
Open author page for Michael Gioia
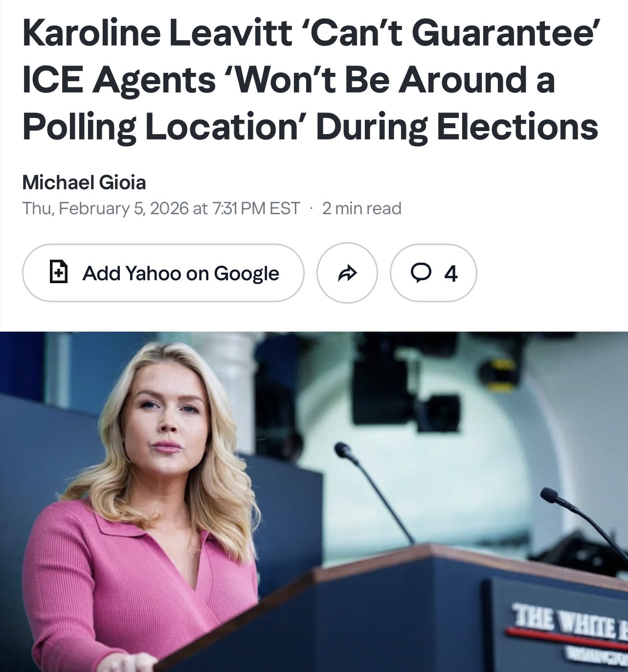click(x=84, y=182)
